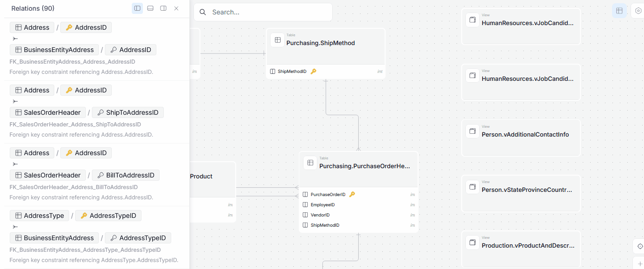Dock Relations panel to the right side
The height and width of the screenshot is (269, 644).
coord(163,8)
